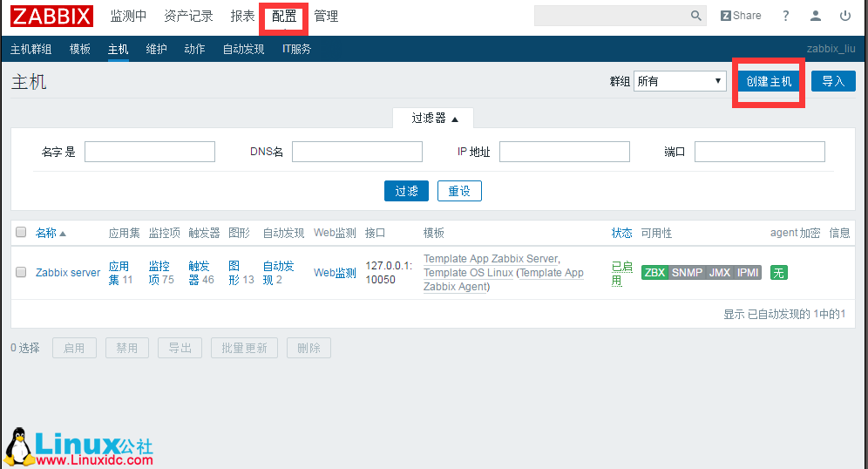Open the help question mark icon
This screenshot has height=469, width=868.
pos(785,16)
